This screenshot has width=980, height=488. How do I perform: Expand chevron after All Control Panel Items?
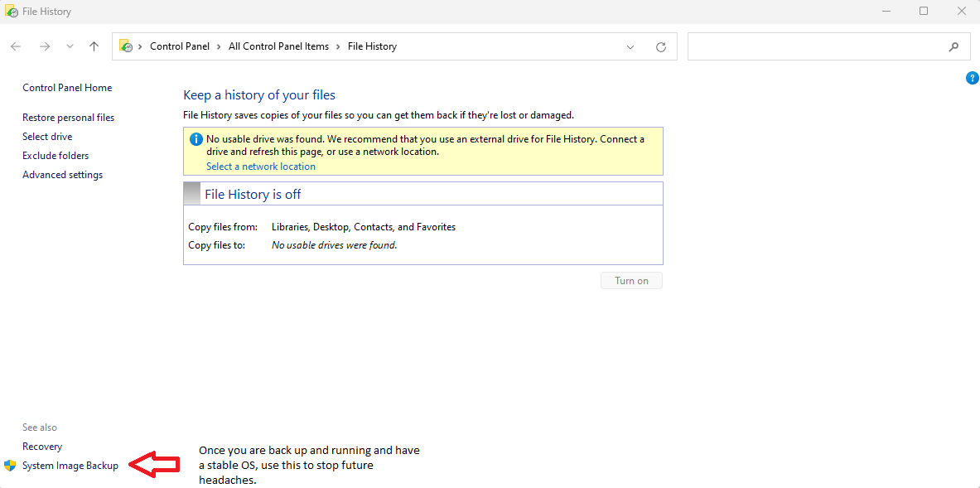[x=338, y=46]
